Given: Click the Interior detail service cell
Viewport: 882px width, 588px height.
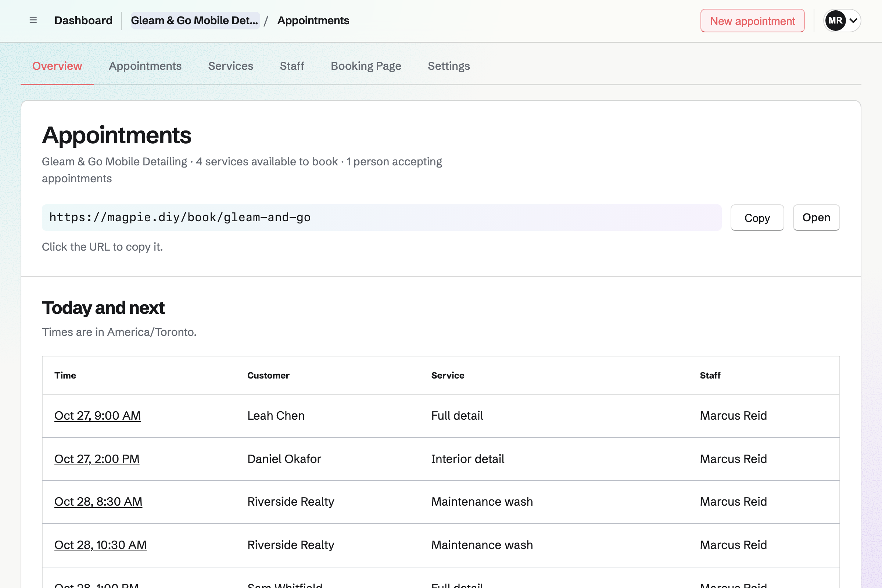Looking at the screenshot, I should [467, 459].
